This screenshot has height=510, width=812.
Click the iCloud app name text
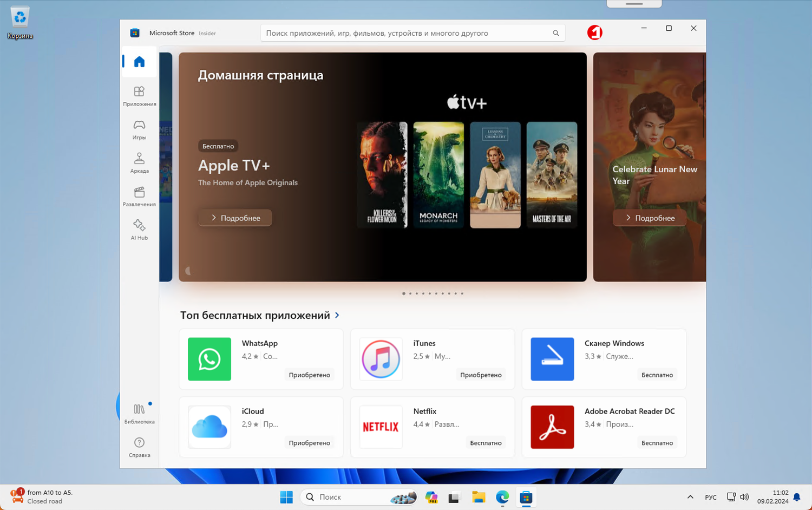253,411
